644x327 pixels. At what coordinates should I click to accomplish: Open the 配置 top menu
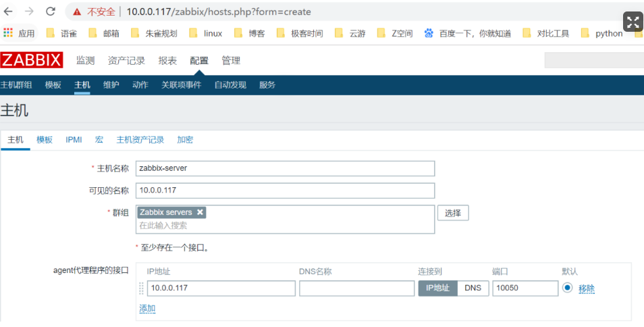tap(199, 61)
